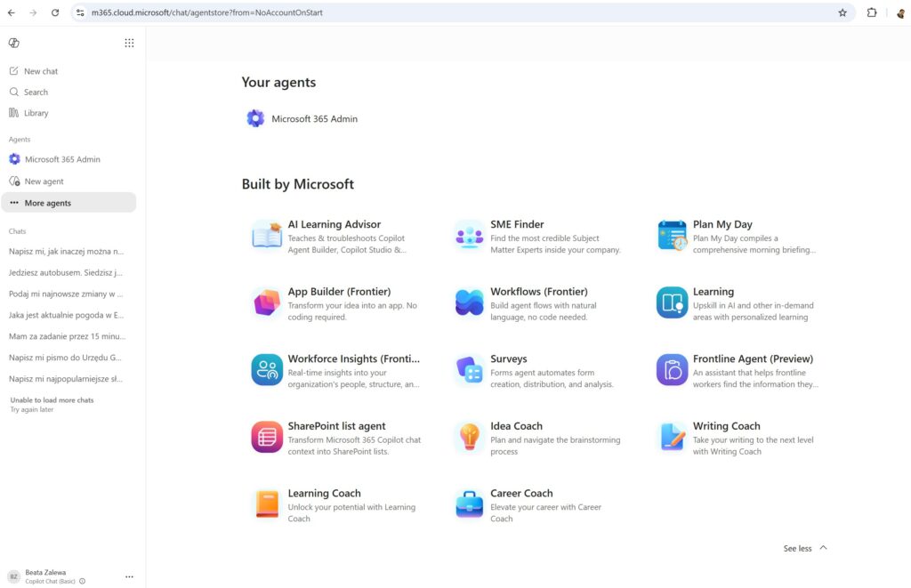Click the Copilot logo icon in sidebar
Screen dimensions: 911x588
click(x=14, y=43)
